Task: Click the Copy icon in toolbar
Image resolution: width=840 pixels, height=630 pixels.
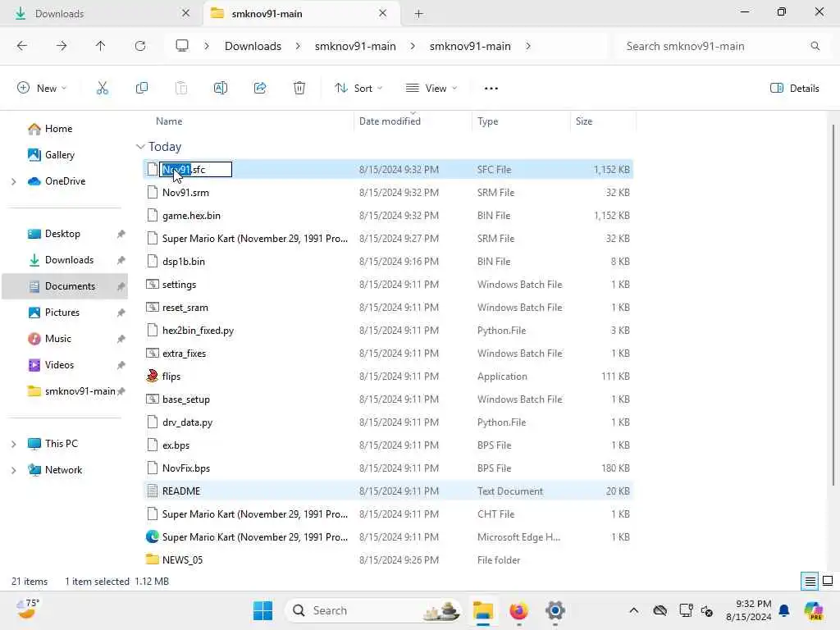Action: coord(142,89)
